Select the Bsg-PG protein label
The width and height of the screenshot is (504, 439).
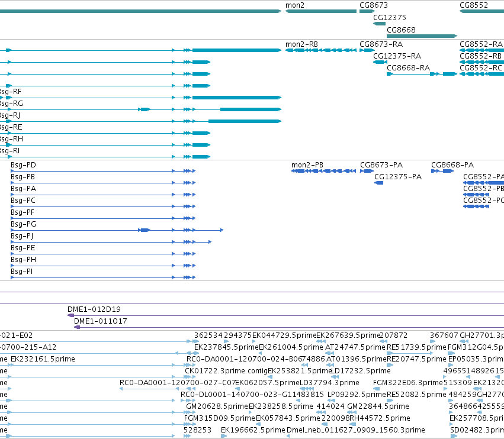click(x=23, y=224)
